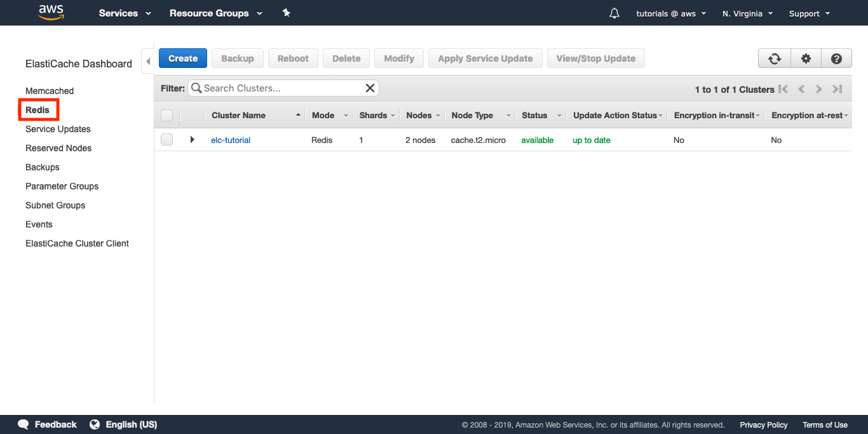The width and height of the screenshot is (868, 434).
Task: Click into the Search Clusters field
Action: [280, 88]
